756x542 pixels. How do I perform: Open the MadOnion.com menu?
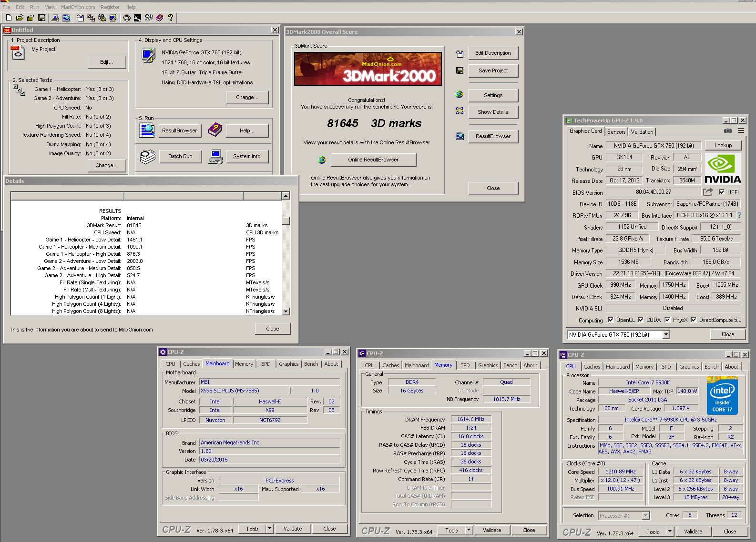tap(78, 7)
